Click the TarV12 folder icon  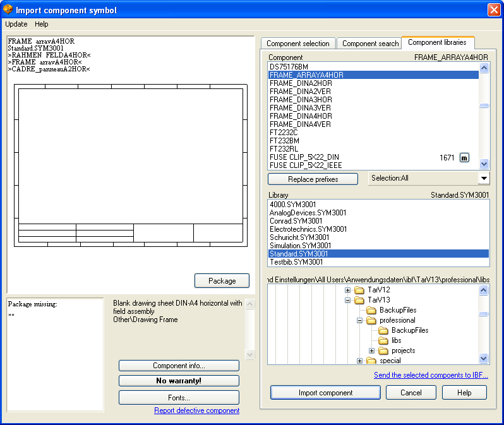point(359,290)
